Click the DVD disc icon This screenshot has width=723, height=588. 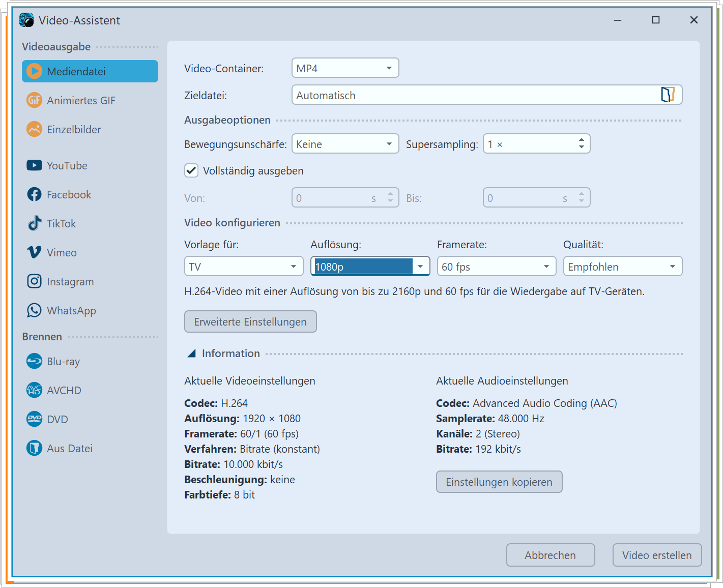click(34, 419)
